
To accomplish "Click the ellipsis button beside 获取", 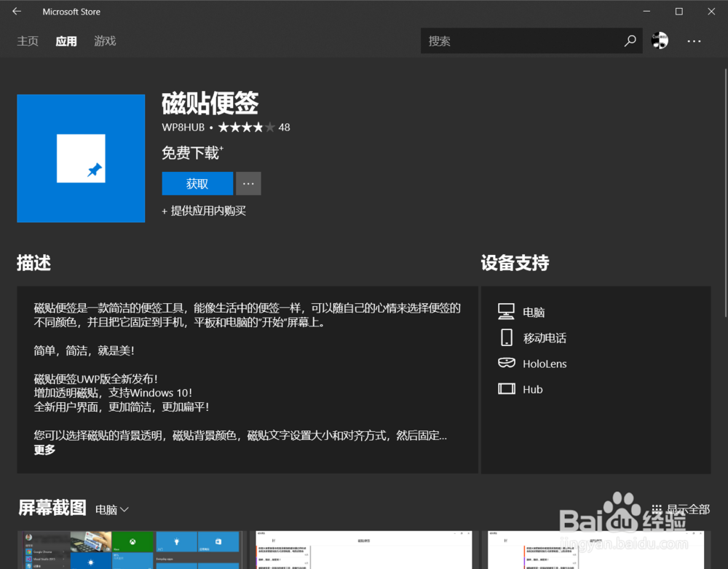I will pos(248,184).
